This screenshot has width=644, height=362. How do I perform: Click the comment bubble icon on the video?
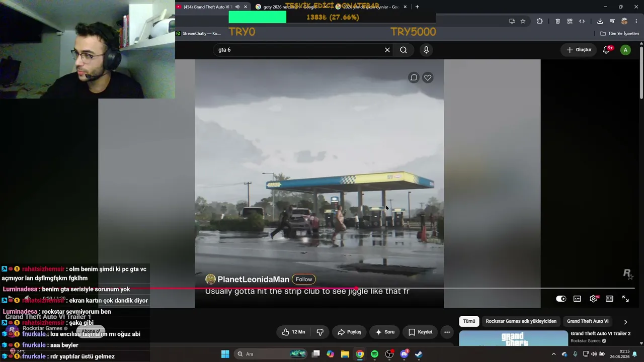(414, 77)
